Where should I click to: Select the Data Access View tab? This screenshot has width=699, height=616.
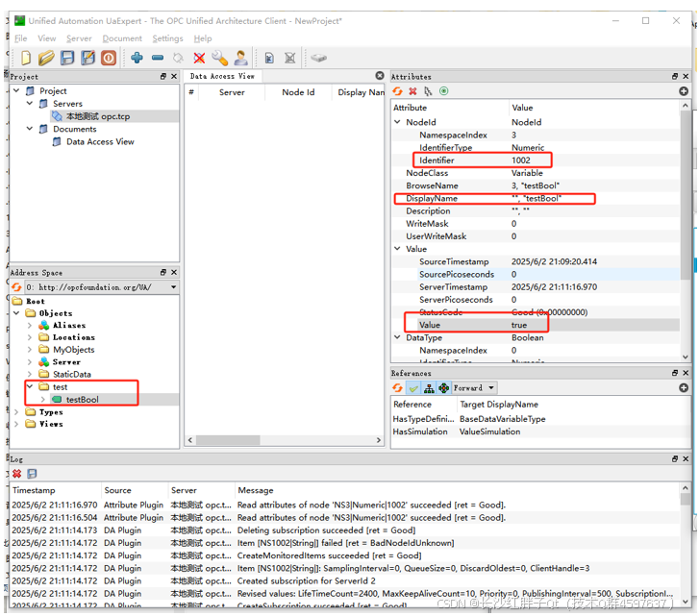pos(222,76)
